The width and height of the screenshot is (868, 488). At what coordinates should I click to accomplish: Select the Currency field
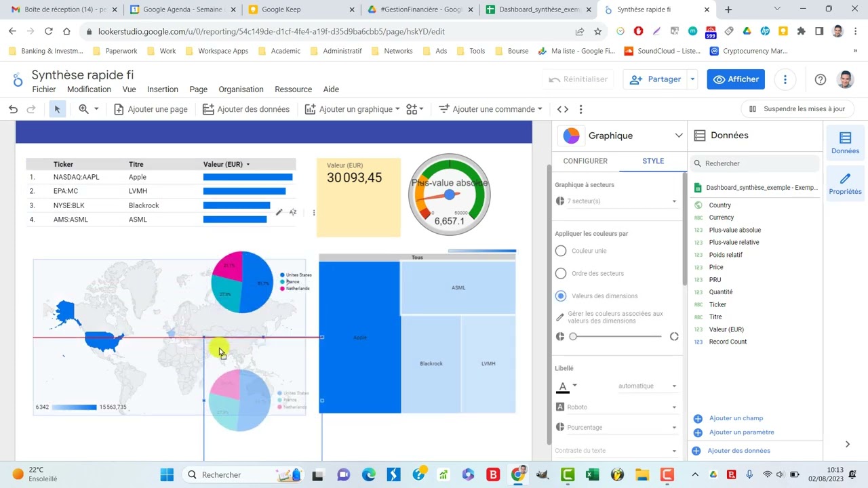click(x=721, y=218)
